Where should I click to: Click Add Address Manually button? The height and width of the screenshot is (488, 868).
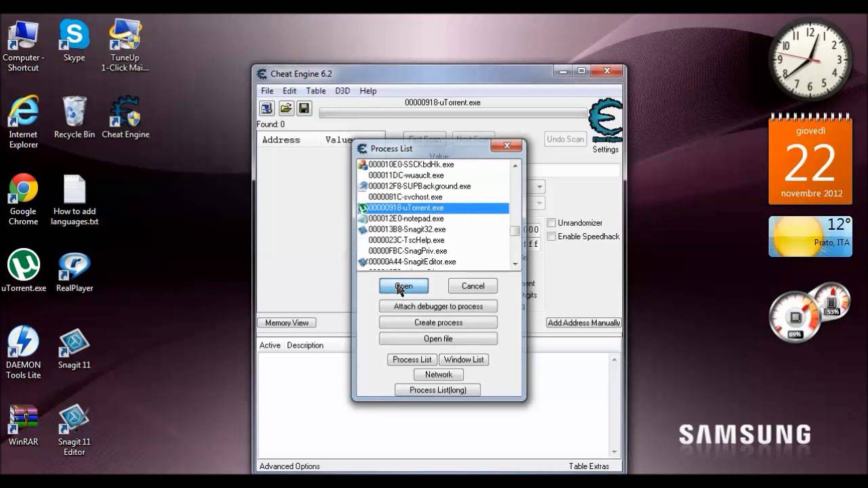point(584,323)
